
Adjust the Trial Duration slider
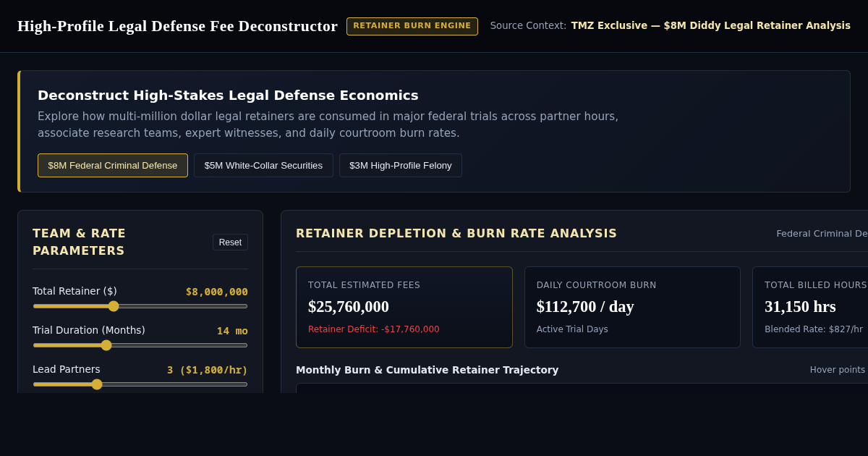pos(140,345)
